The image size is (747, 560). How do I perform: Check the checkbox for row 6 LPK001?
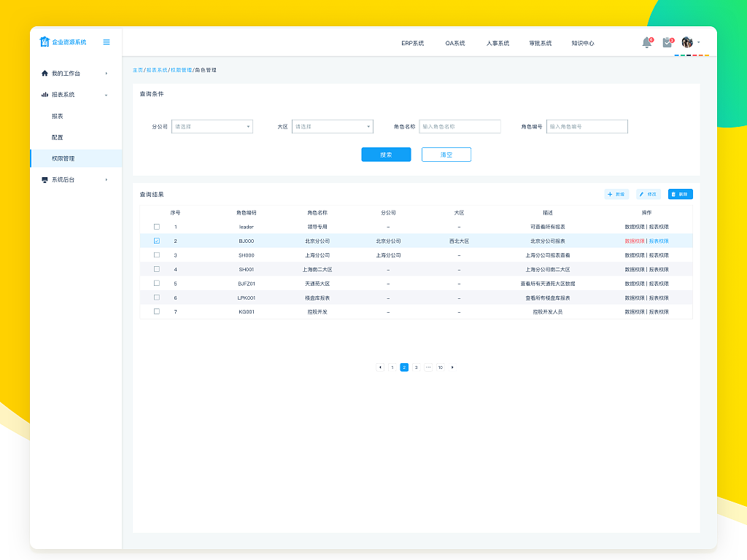pyautogui.click(x=157, y=297)
